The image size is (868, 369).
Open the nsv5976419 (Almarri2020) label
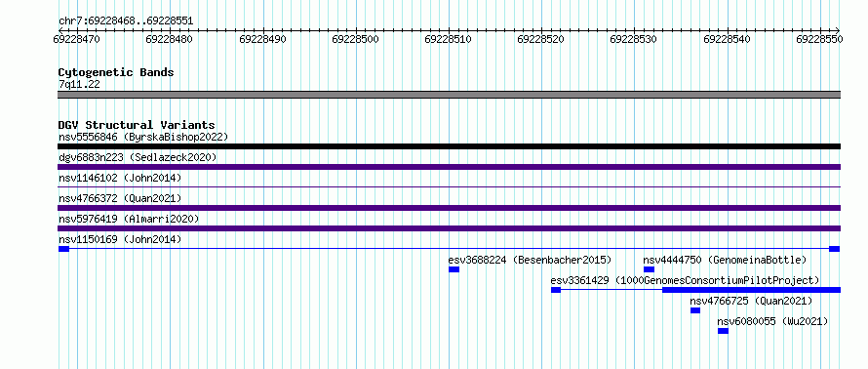point(129,219)
